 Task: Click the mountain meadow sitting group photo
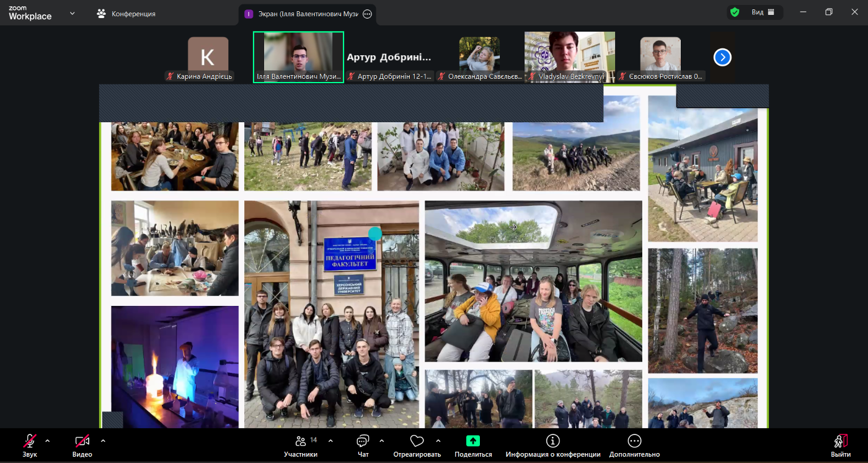[x=576, y=143]
